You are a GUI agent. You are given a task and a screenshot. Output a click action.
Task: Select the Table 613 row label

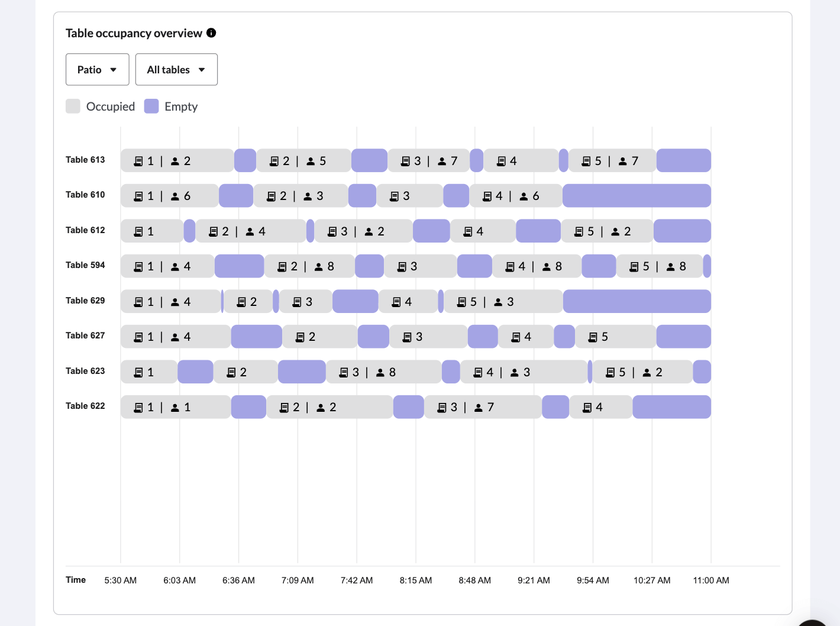85,160
